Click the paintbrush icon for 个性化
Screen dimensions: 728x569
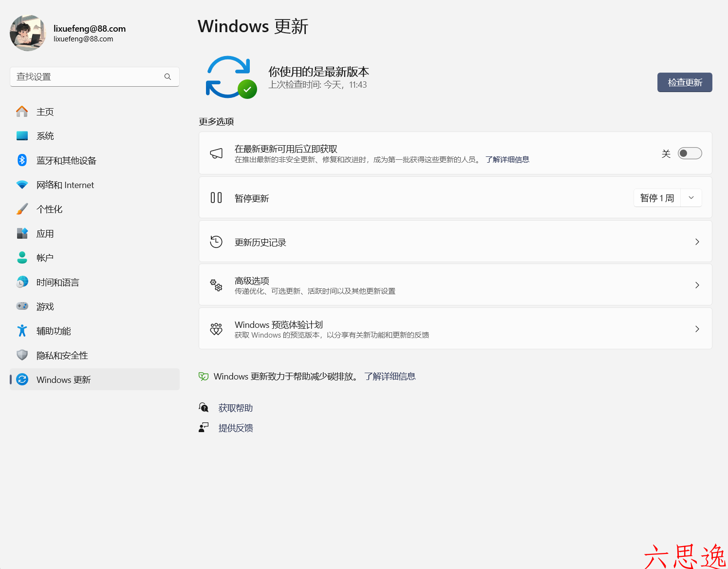(x=22, y=209)
